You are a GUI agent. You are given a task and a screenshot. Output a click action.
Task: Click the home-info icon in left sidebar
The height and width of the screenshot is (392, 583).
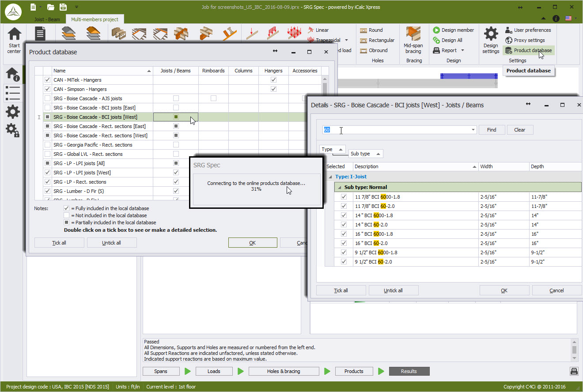[12, 75]
